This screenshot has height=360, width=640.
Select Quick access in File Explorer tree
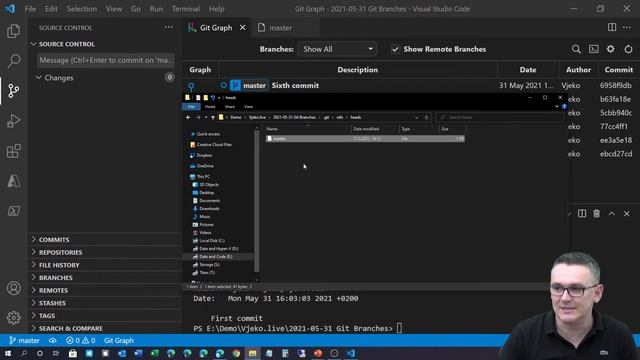[208, 134]
